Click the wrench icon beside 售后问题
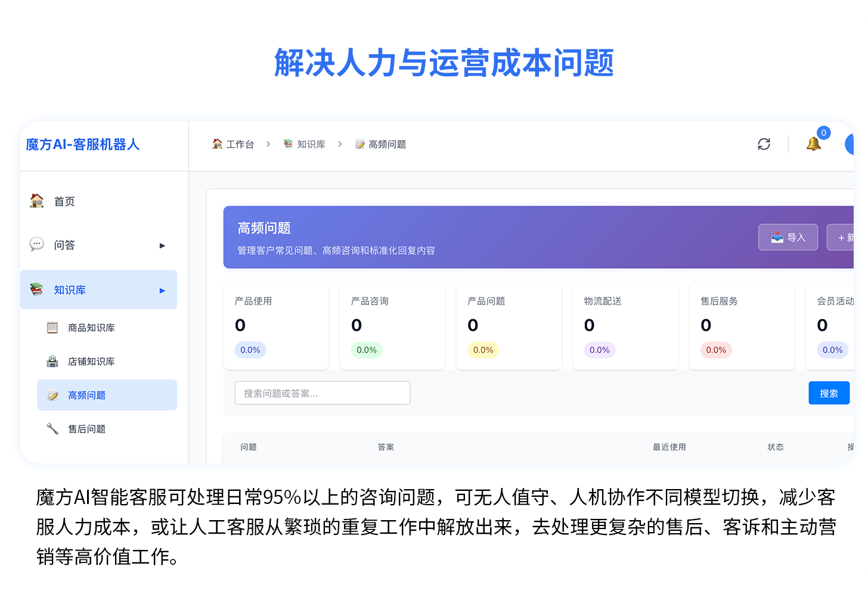Screen dimensions: 868x591 click(52, 429)
